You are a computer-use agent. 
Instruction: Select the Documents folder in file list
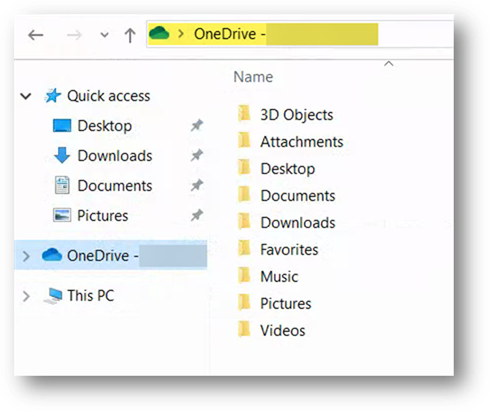point(298,196)
